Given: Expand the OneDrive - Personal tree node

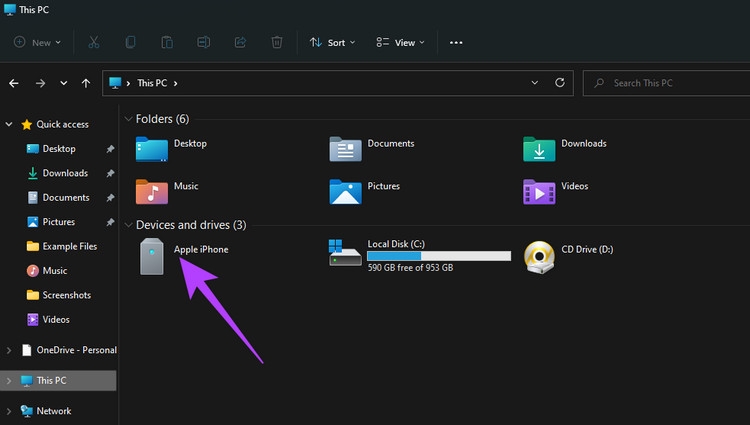Looking at the screenshot, I should (x=9, y=350).
